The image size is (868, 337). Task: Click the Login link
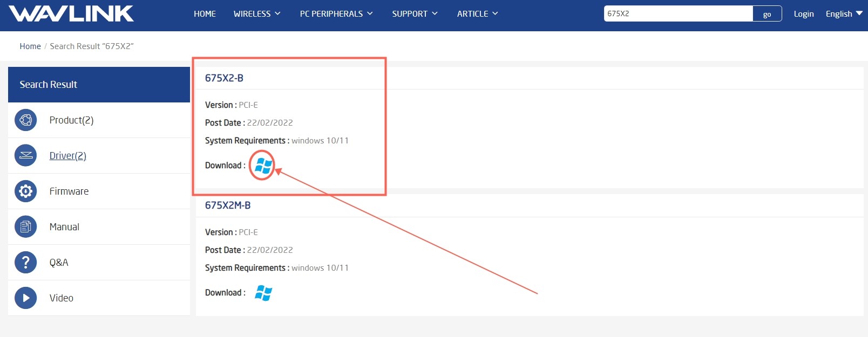point(803,14)
